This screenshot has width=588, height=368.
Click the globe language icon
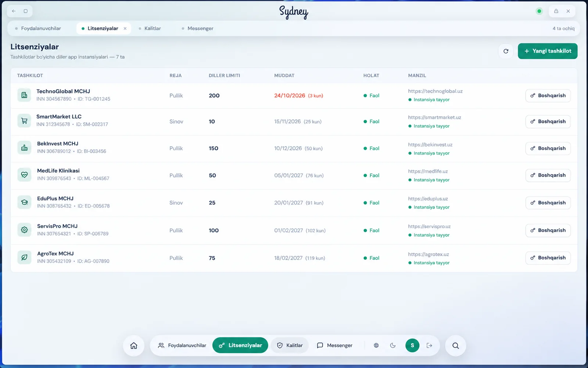(x=376, y=346)
